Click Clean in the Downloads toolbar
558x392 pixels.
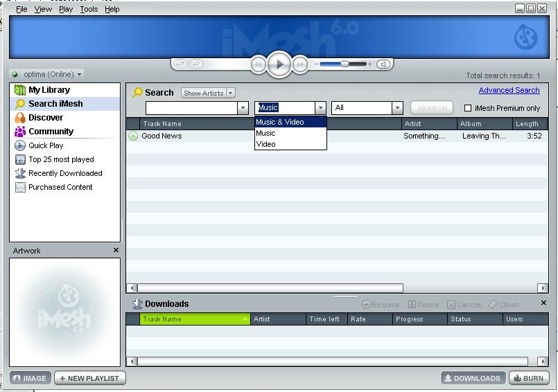503,305
